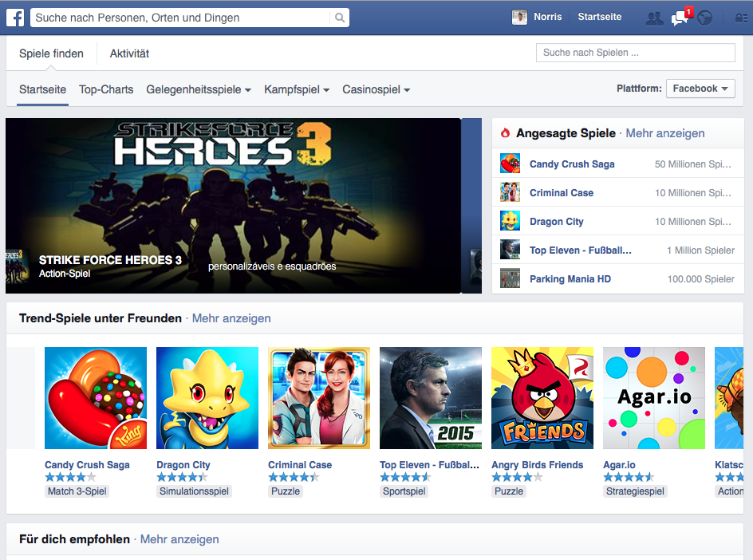Click Puzzle tag under Angry Birds Friends
Image resolution: width=753 pixels, height=560 pixels.
pos(509,491)
